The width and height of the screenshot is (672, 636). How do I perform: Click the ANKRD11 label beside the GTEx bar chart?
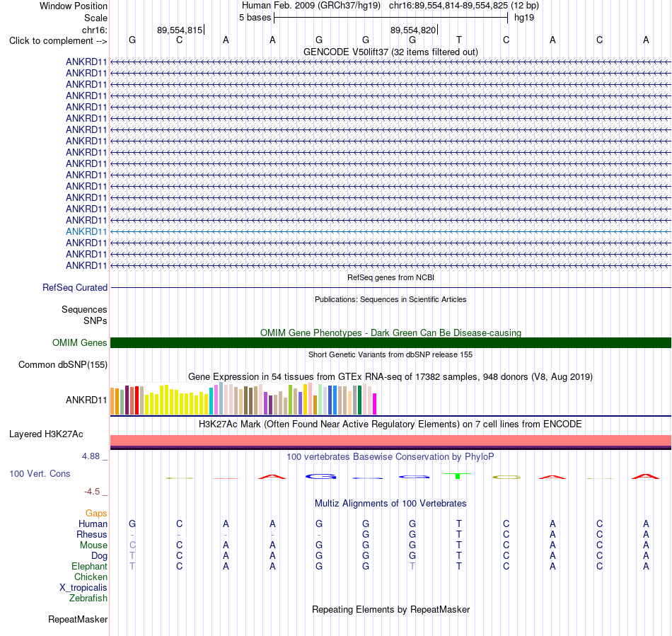point(86,400)
